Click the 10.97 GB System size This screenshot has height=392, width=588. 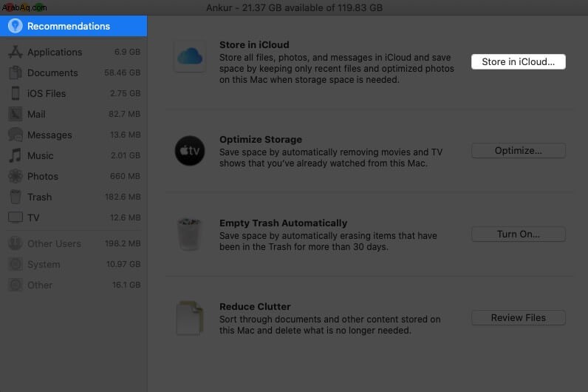tap(123, 264)
